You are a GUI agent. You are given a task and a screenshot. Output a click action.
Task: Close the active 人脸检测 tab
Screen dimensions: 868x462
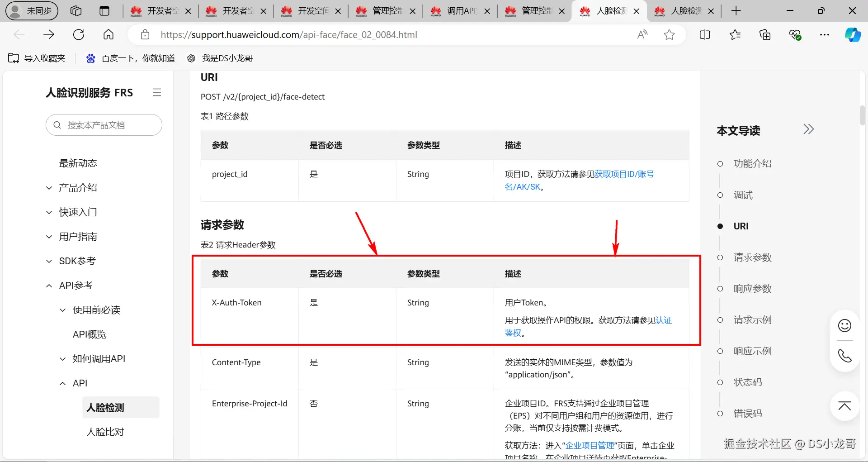coord(637,11)
